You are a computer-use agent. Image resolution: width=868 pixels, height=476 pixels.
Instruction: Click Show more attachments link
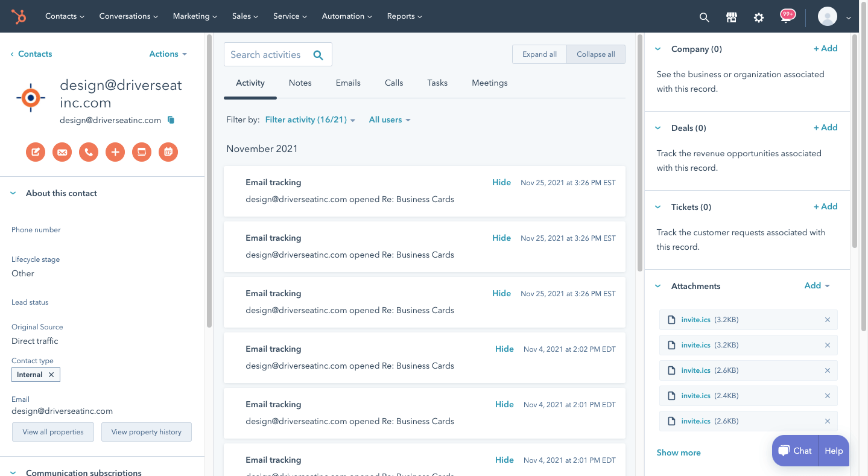point(679,452)
